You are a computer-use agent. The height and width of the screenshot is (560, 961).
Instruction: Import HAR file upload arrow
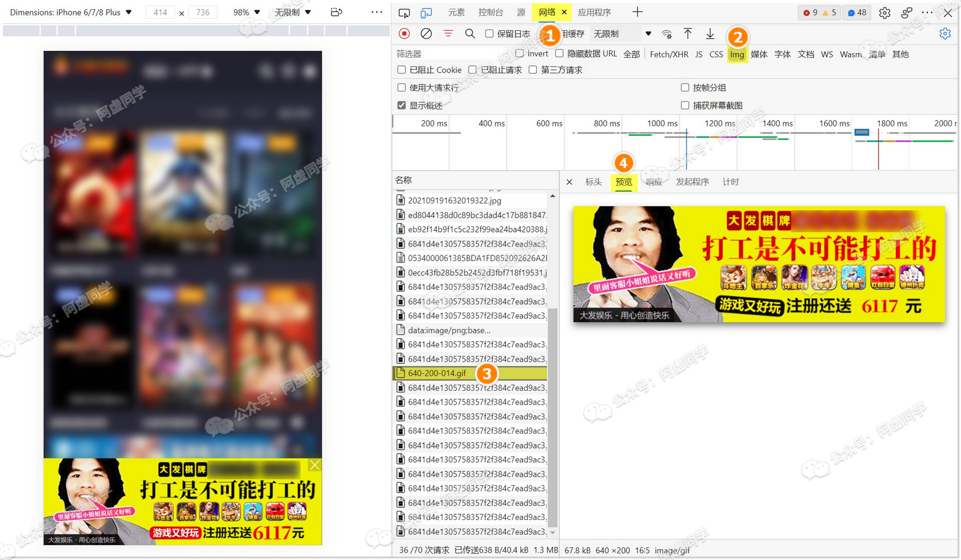coord(688,34)
